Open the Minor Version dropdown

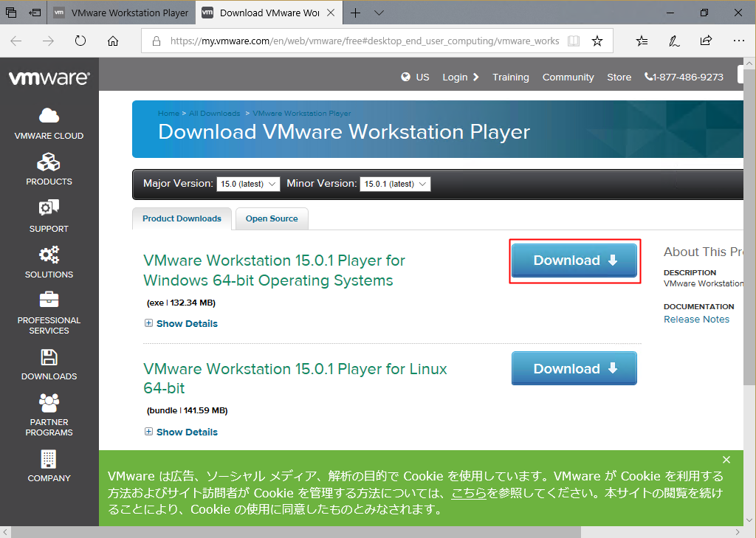pos(395,184)
